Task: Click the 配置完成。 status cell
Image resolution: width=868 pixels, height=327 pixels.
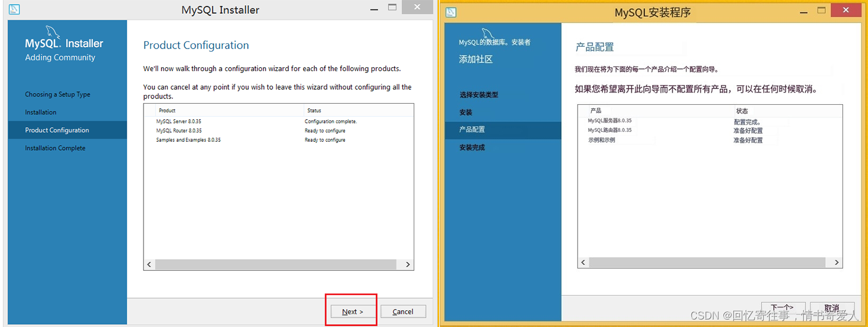Action: [748, 122]
